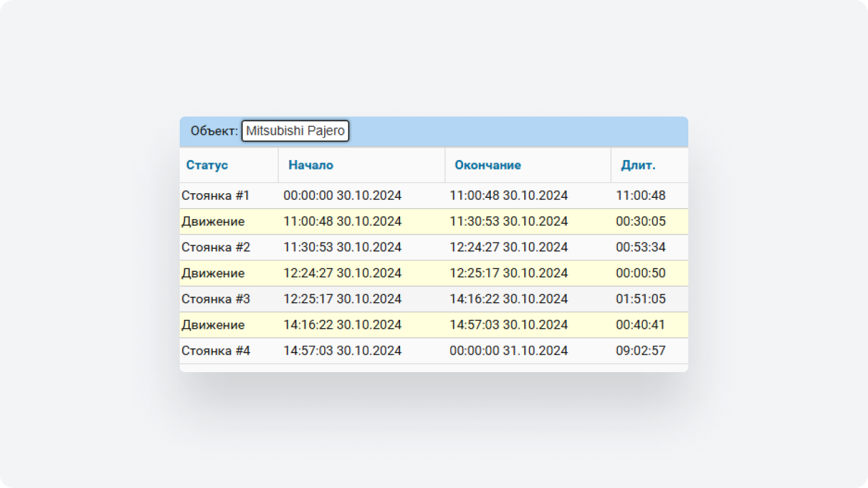The width and height of the screenshot is (868, 488).
Task: Select Движение row starting at 12:24:27
Action: coord(213,273)
